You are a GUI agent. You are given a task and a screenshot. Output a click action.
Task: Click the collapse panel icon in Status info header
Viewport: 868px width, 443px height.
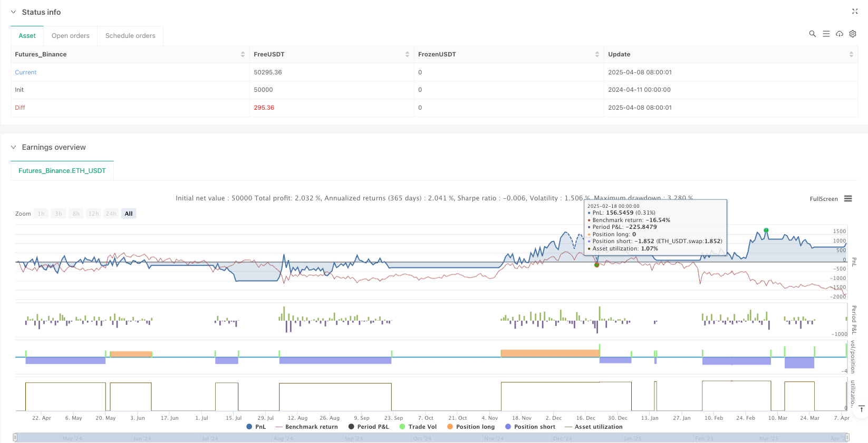(x=855, y=12)
